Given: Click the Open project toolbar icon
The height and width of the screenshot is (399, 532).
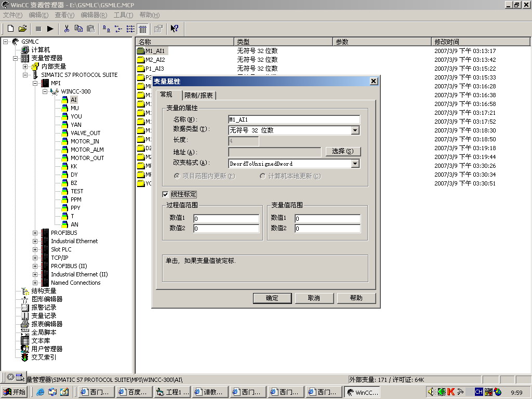Looking at the screenshot, I should 23,29.
